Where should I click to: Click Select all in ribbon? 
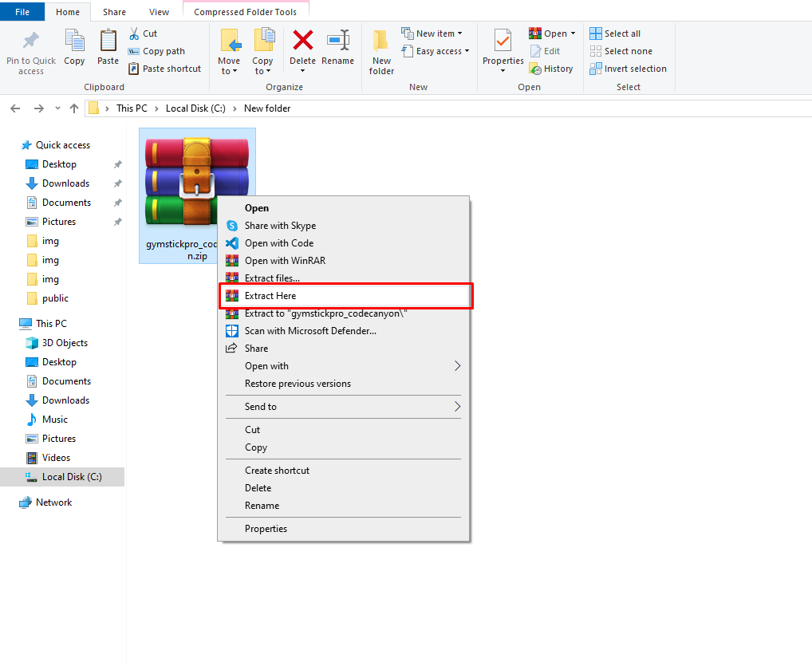click(621, 33)
